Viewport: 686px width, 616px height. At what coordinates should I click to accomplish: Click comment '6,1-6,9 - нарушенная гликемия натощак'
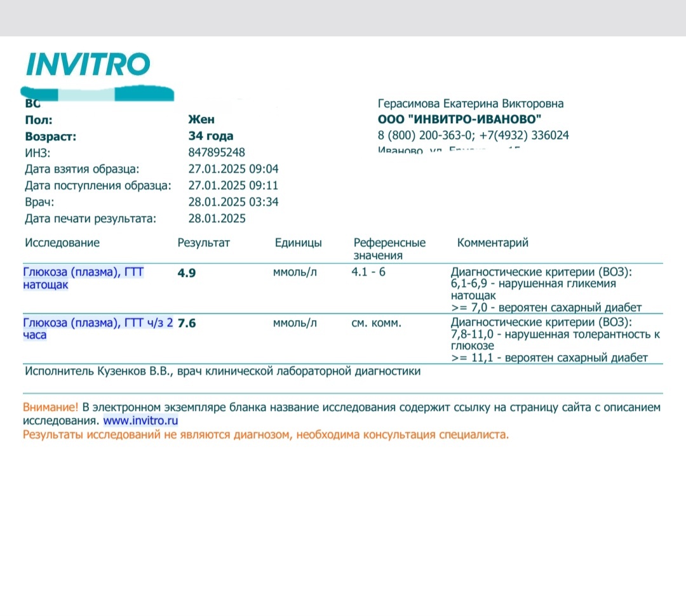tap(534, 290)
